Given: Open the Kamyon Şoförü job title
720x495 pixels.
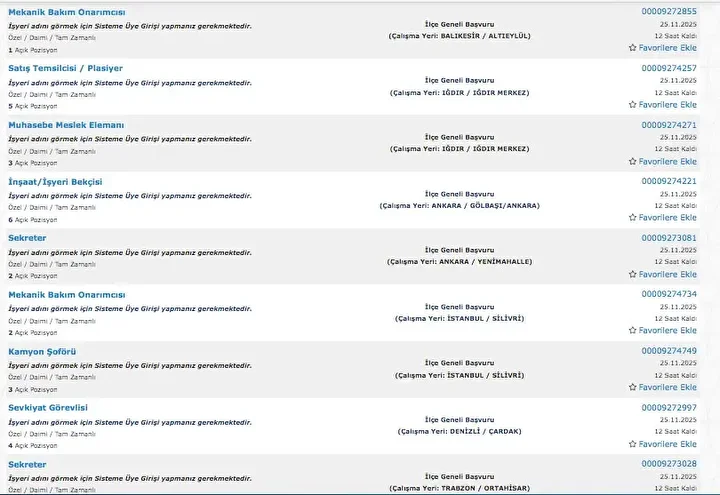Looking at the screenshot, I should pos(42,352).
